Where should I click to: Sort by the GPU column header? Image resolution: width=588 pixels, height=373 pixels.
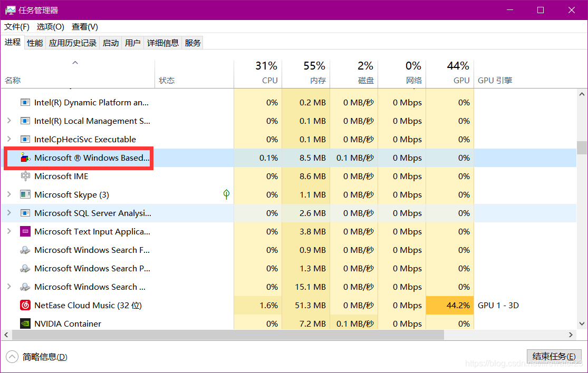[450, 74]
